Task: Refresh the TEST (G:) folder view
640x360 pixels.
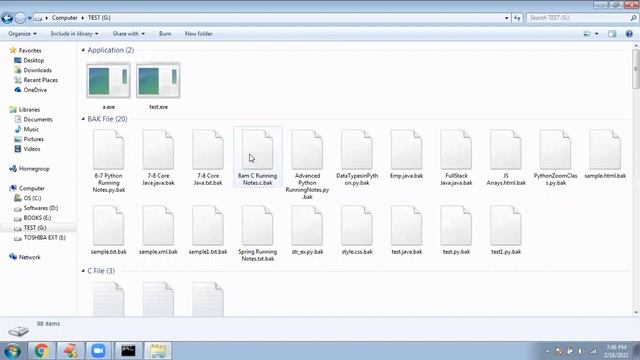Action: pyautogui.click(x=517, y=18)
